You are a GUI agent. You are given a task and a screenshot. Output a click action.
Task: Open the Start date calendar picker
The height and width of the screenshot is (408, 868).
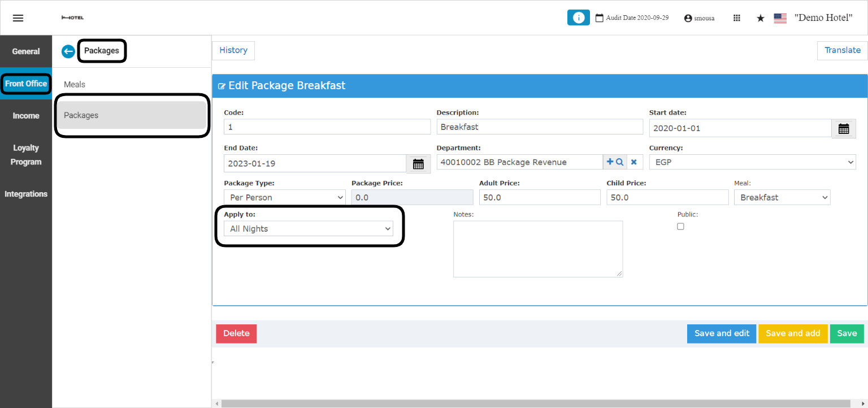click(x=844, y=128)
